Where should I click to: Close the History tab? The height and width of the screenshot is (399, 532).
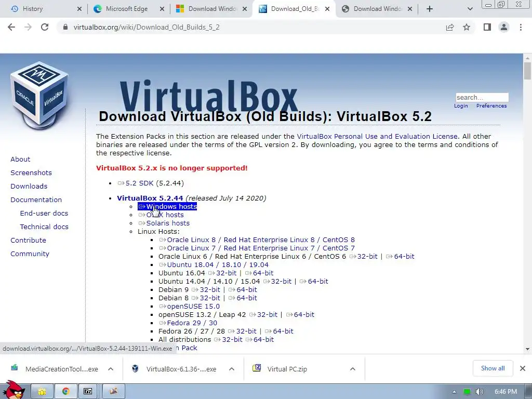[79, 9]
